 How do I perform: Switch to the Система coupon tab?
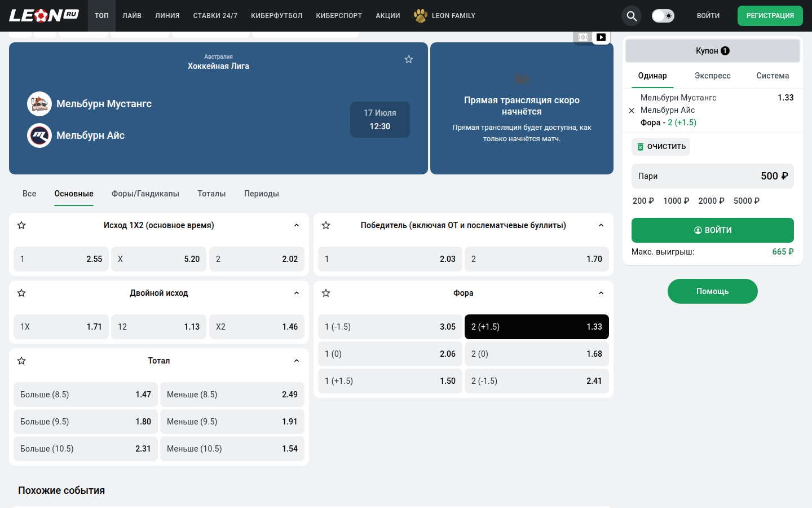coord(773,76)
